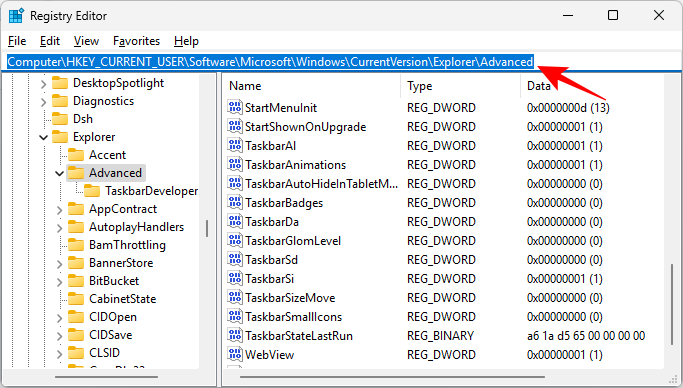This screenshot has width=683, height=388.
Task: Click the TaskbarAl registry value icon
Action: coord(235,145)
